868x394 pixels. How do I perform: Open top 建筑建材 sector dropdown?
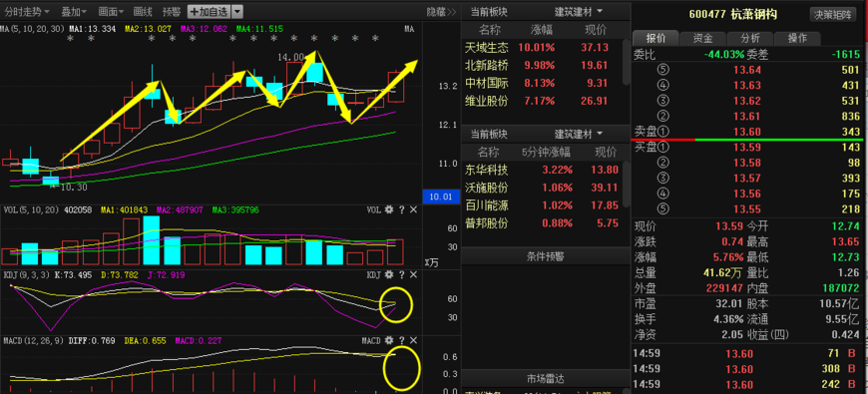pyautogui.click(x=579, y=12)
